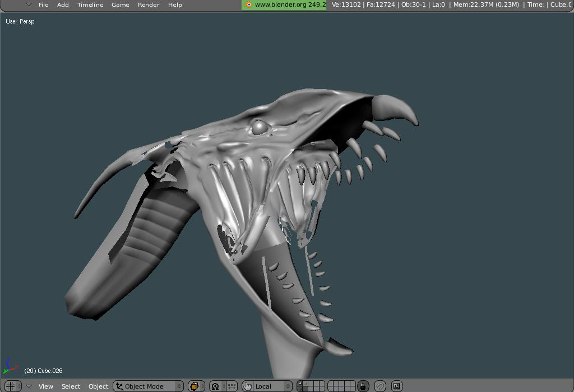Image resolution: width=574 pixels, height=392 pixels.
Task: Open the Object menu in the 3D header
Action: 99,386
